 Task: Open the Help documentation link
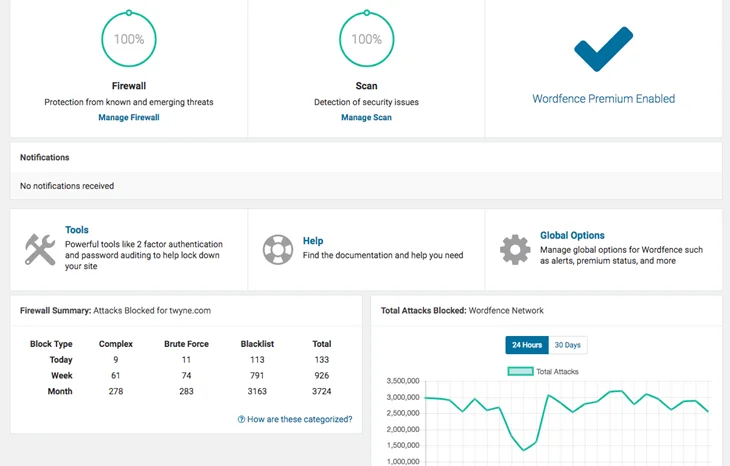(x=313, y=241)
